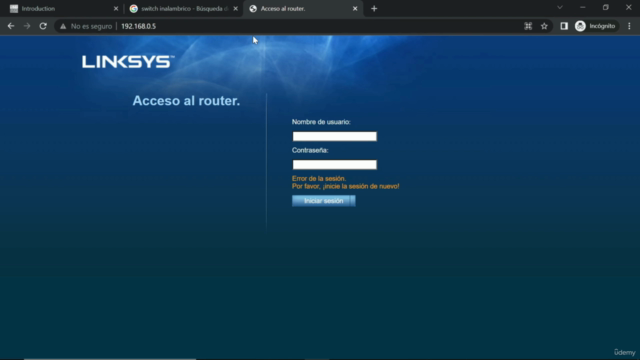
Task: Click the Google favicon on second tab
Action: [133, 9]
